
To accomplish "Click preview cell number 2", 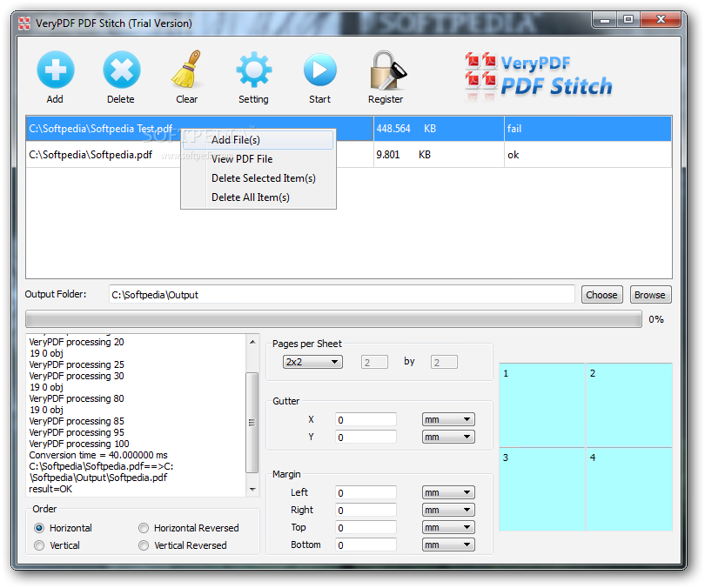I will pyautogui.click(x=629, y=404).
